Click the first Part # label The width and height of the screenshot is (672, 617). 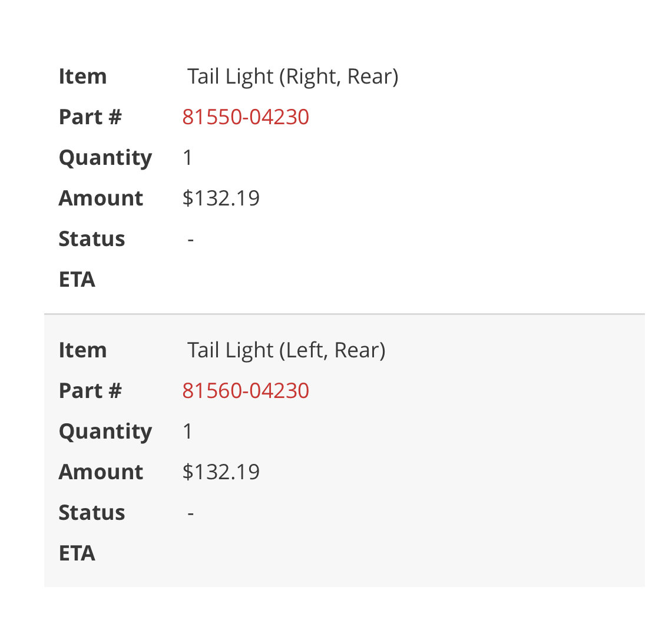click(91, 117)
